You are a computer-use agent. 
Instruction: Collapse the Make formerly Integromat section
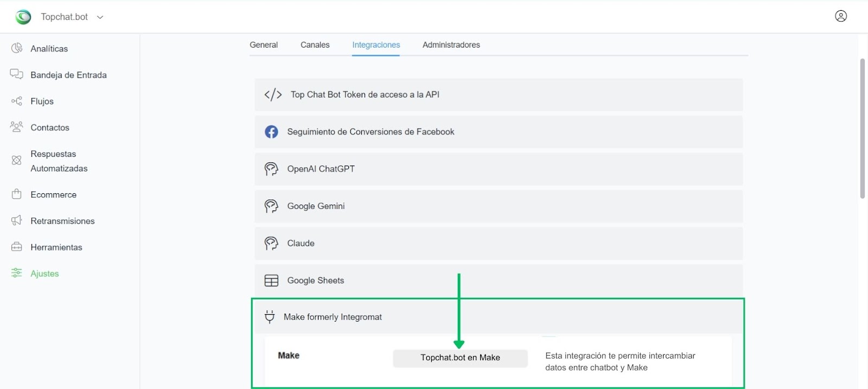click(x=499, y=317)
